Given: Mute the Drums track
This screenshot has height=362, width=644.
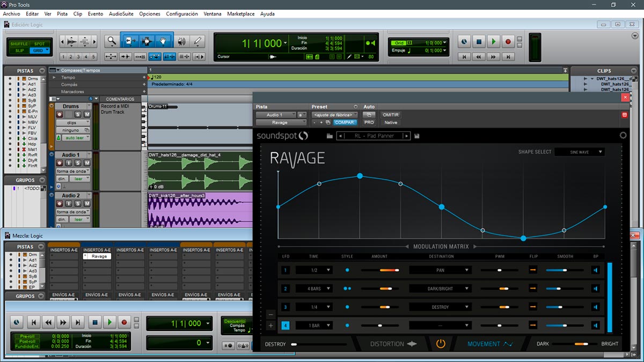Looking at the screenshot, I should click(86, 115).
